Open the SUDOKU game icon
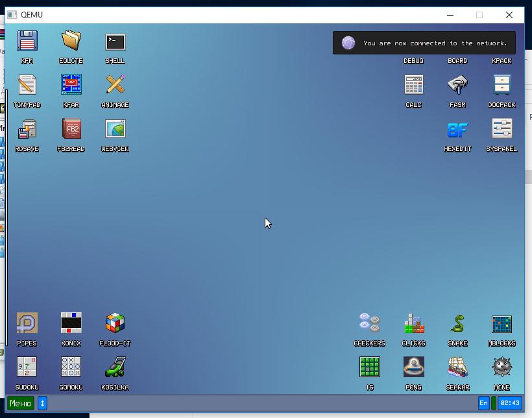Viewport: 532px width, 418px height. (x=27, y=367)
